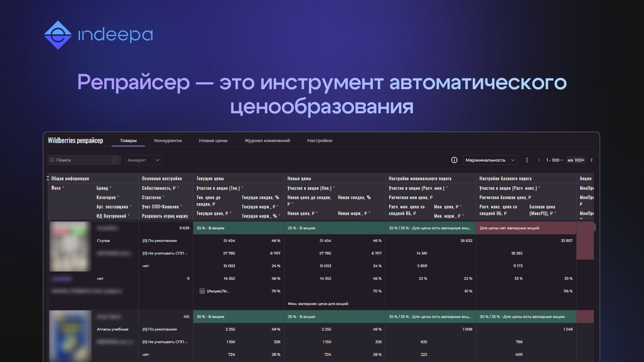This screenshot has width=644, height=362.
Task: Open the Маржинальность dropdown
Action: [x=490, y=160]
